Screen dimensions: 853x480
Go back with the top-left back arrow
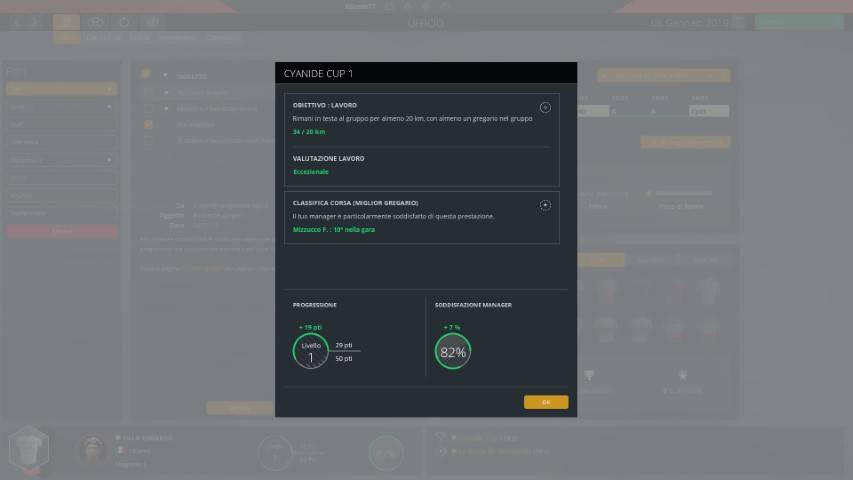17,22
